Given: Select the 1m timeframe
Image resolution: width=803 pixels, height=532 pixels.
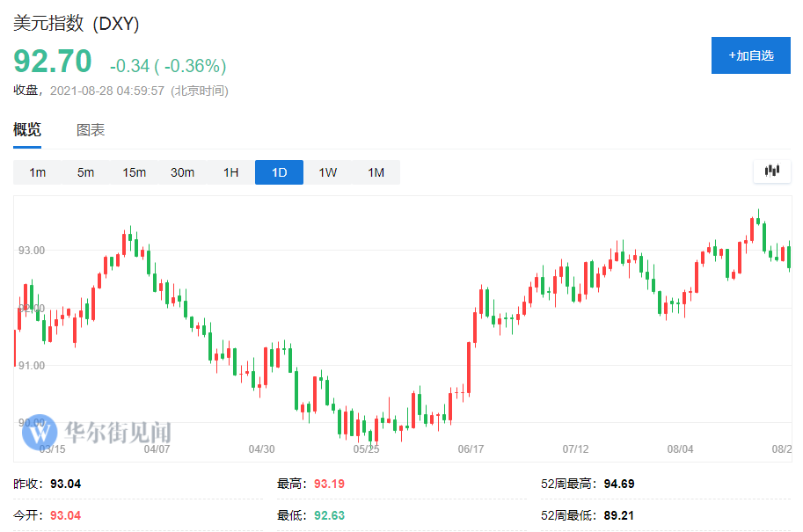Looking at the screenshot, I should pos(37,172).
